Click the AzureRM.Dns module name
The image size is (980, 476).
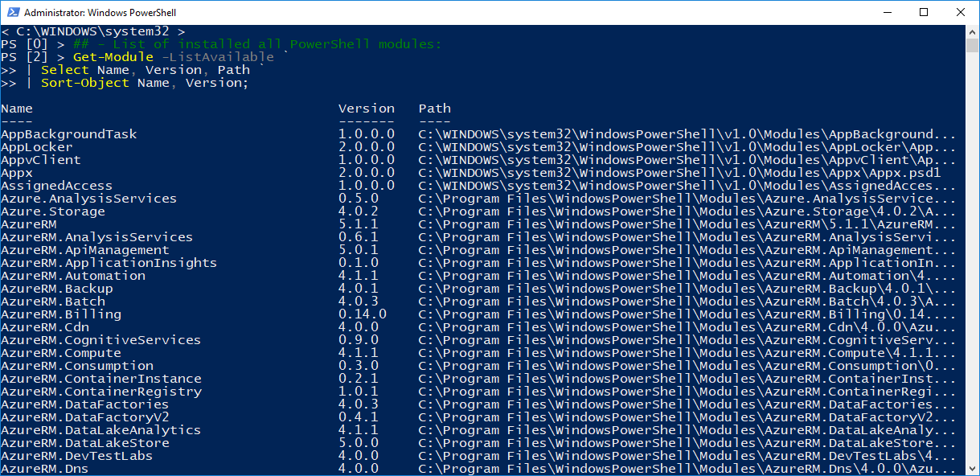pos(45,469)
